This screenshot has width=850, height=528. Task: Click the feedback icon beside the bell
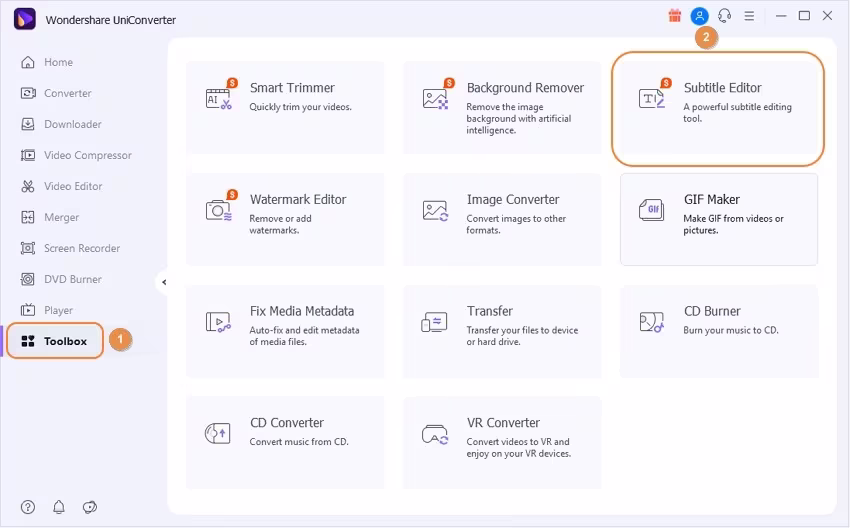pyautogui.click(x=90, y=506)
